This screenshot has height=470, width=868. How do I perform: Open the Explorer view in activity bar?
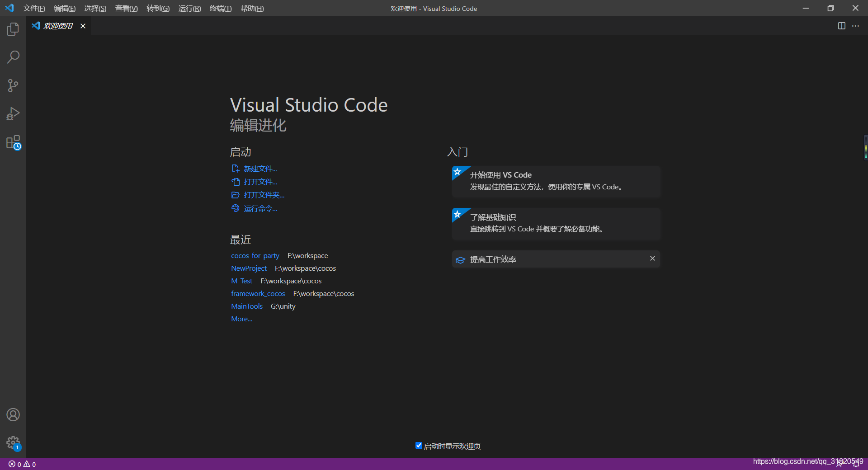point(13,29)
